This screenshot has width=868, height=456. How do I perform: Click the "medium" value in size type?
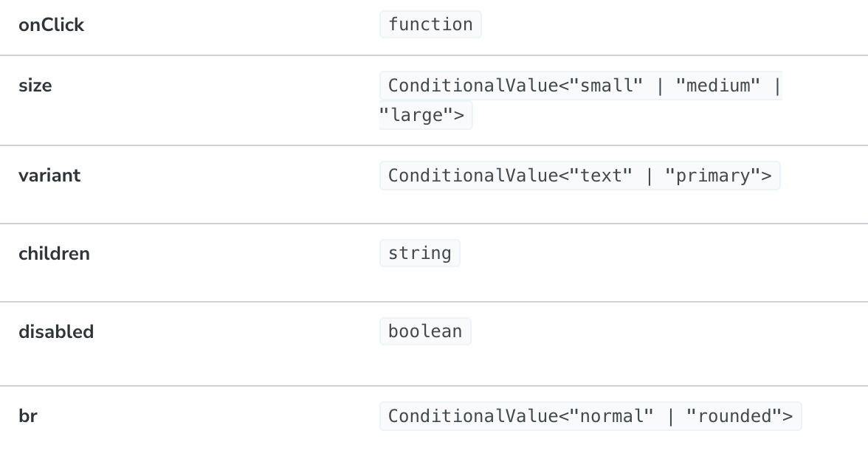tap(723, 86)
